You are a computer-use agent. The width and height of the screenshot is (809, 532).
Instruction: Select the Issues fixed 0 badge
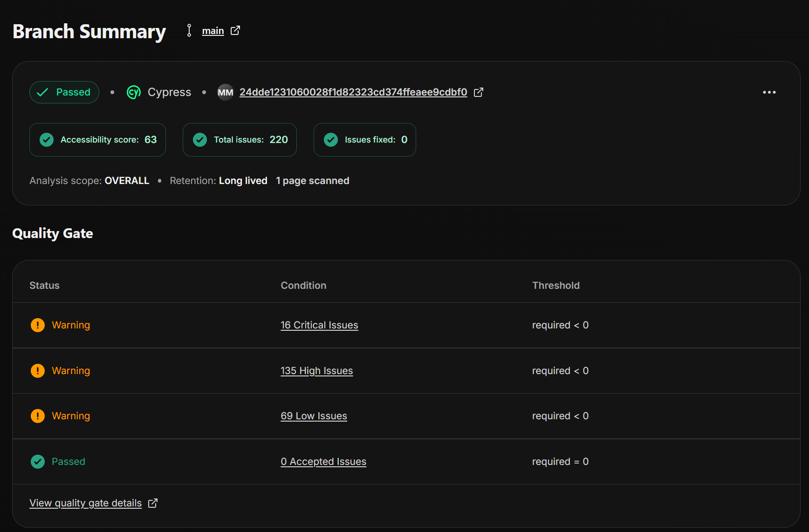(x=364, y=140)
